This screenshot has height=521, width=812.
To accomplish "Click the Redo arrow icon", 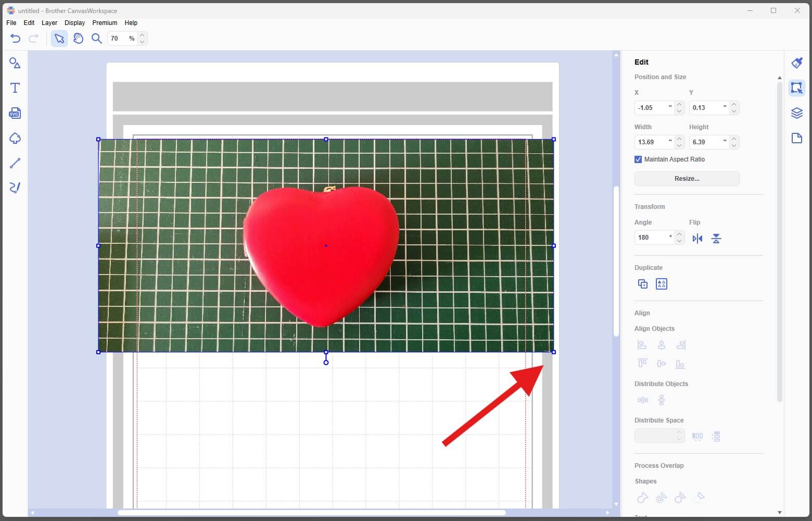I will (34, 38).
